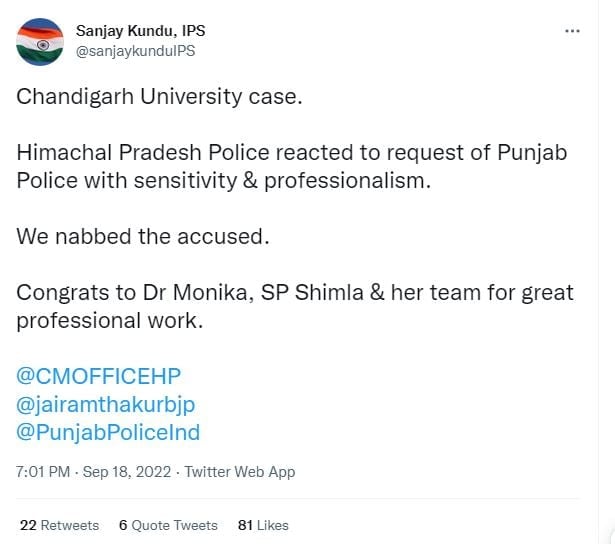Click the 'Chandigarh University case.' text line
This screenshot has height=544, width=615.
point(159,97)
